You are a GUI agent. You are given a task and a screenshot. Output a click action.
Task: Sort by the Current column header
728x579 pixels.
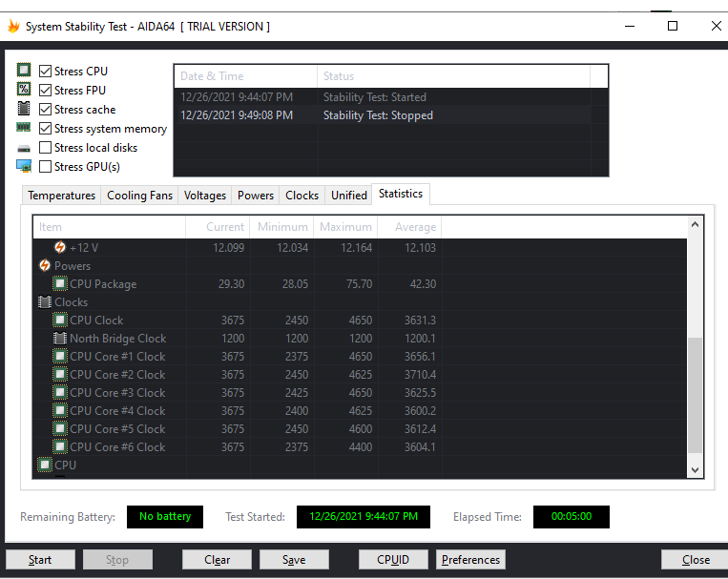(x=218, y=227)
